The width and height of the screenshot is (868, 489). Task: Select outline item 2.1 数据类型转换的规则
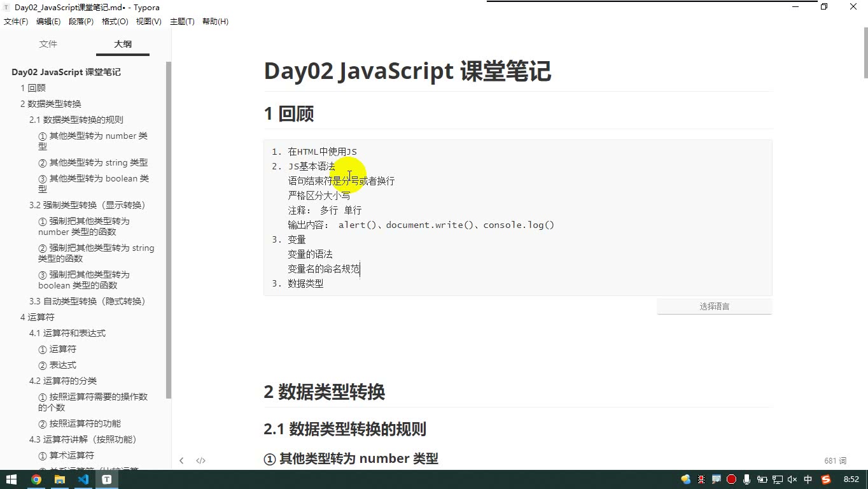click(76, 120)
